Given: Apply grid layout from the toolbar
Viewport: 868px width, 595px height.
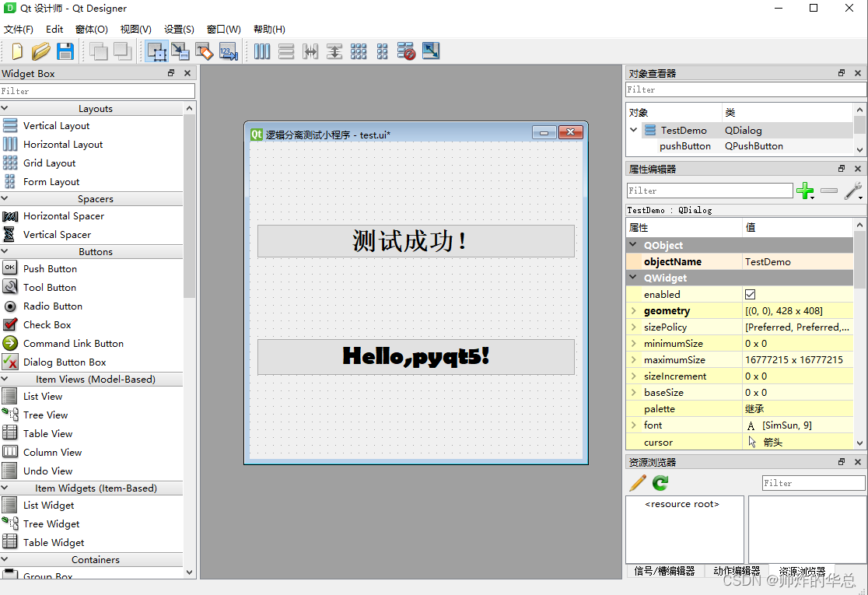Looking at the screenshot, I should point(359,51).
